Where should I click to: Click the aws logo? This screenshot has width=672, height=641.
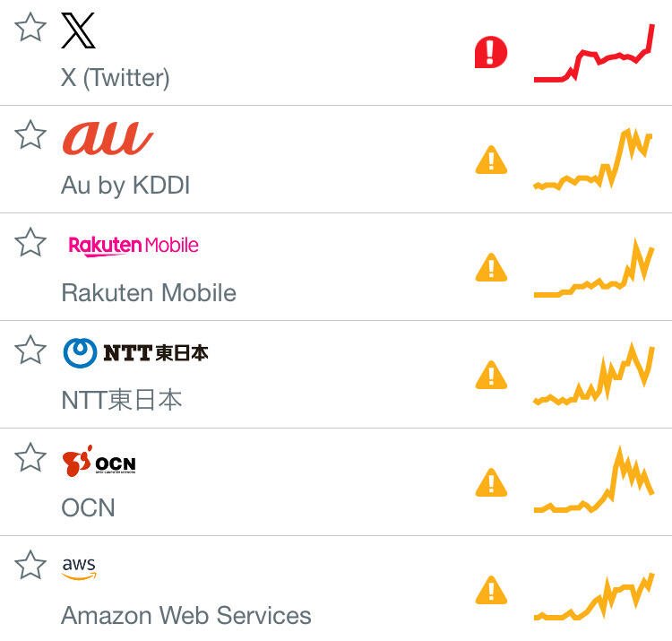pos(79,568)
